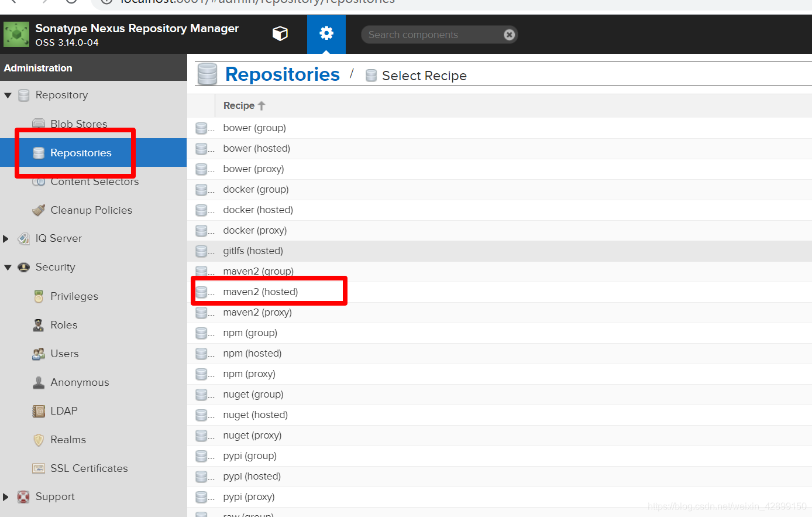Click the Repository database icon in sidebar

[x=23, y=95]
